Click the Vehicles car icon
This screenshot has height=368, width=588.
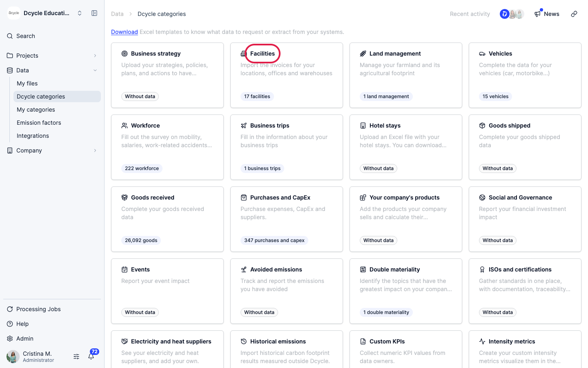pyautogui.click(x=482, y=54)
